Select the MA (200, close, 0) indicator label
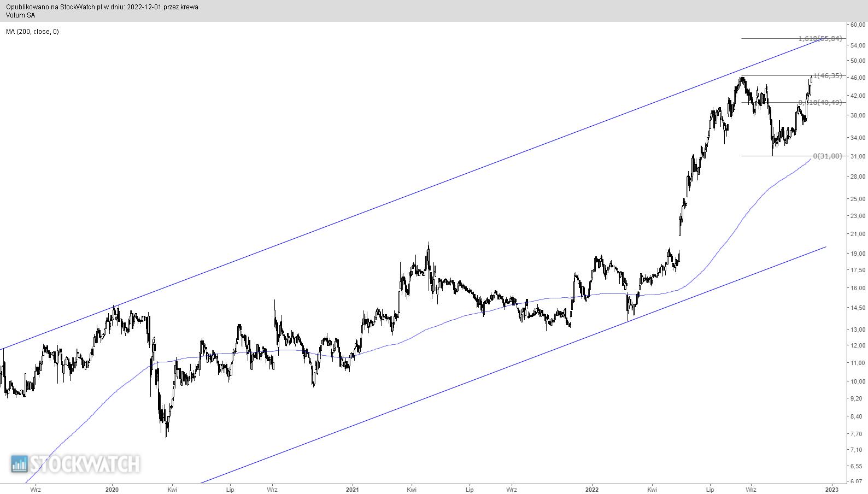The image size is (868, 494). pos(33,32)
